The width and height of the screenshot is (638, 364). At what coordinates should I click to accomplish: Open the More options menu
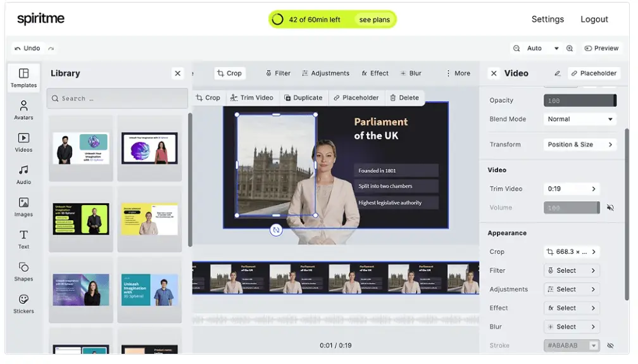pyautogui.click(x=458, y=73)
